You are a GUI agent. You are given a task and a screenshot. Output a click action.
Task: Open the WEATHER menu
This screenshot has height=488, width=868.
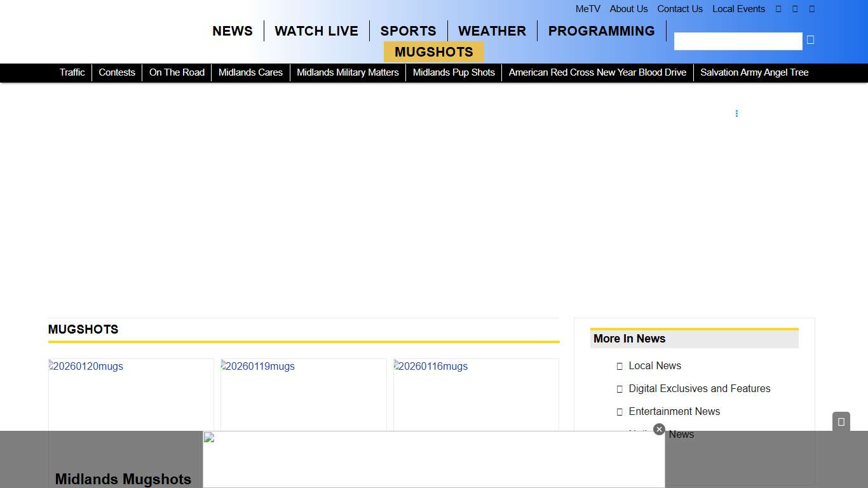coord(492,31)
